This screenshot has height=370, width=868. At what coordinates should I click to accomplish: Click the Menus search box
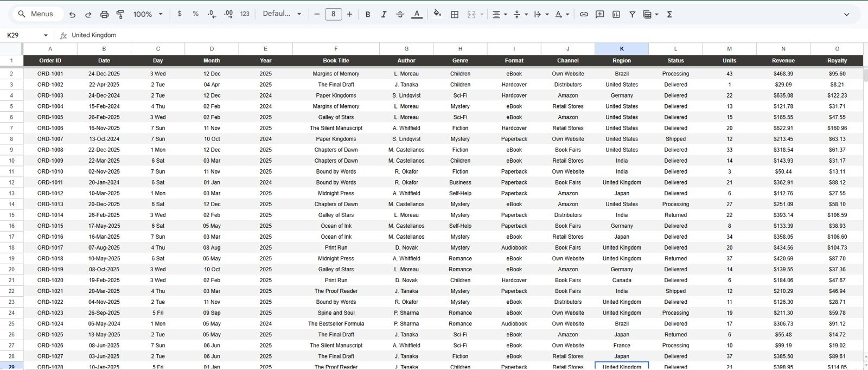coord(37,14)
